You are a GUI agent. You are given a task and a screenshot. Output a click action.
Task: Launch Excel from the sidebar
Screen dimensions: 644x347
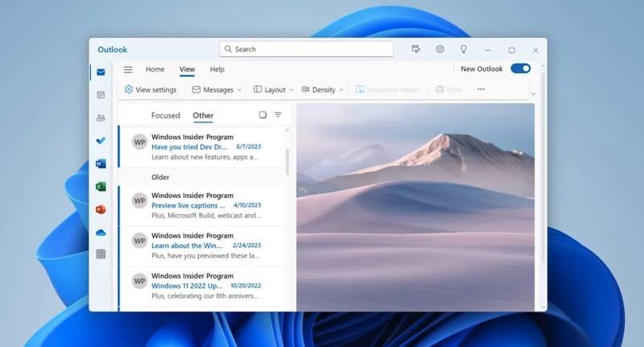(101, 187)
